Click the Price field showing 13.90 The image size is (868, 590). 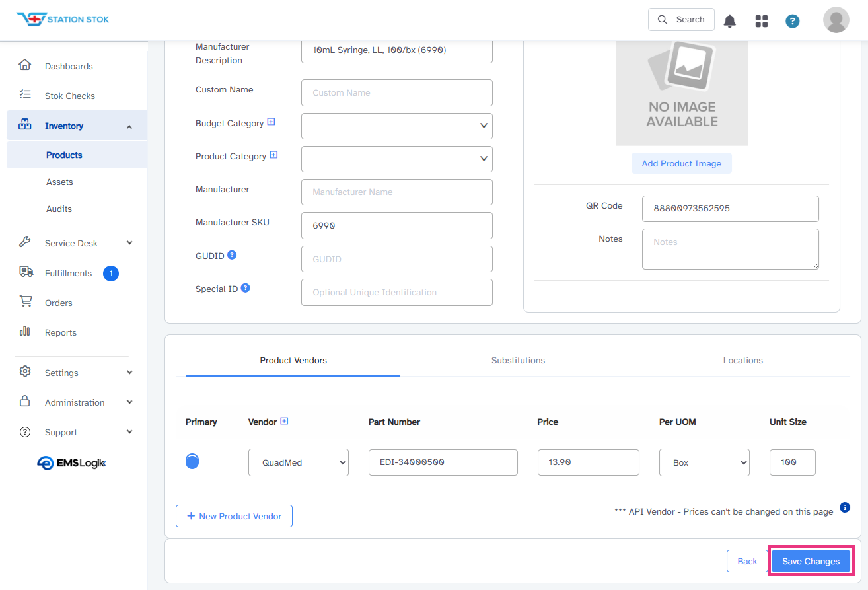(589, 462)
